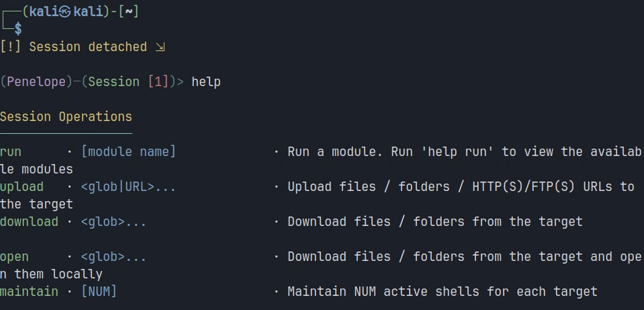Click the open command name
The height and width of the screenshot is (310, 644).
14,257
